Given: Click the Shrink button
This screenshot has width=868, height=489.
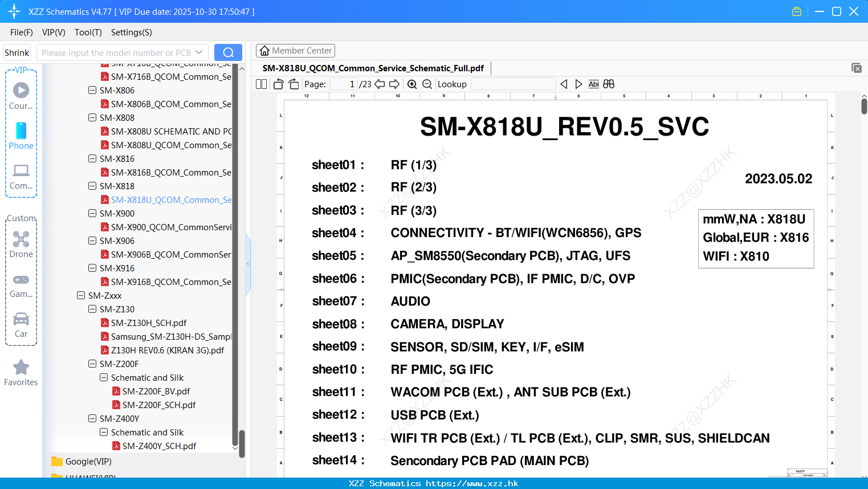Looking at the screenshot, I should pyautogui.click(x=17, y=52).
